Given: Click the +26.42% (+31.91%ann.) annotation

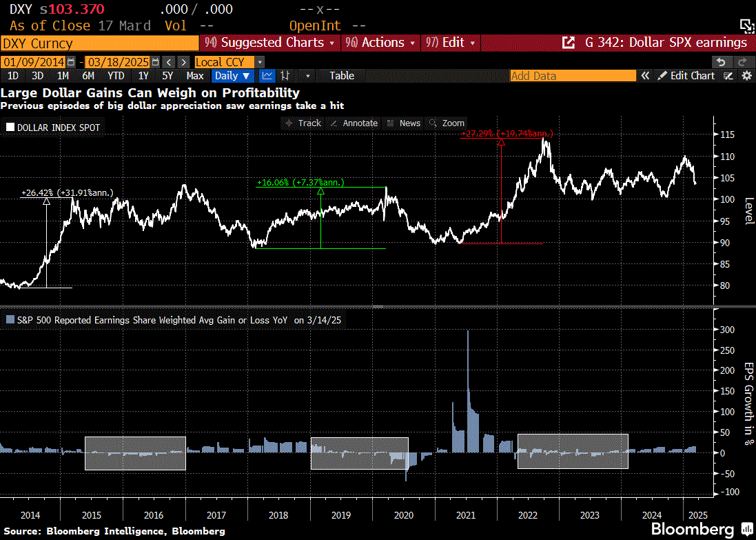Looking at the screenshot, I should tap(68, 193).
